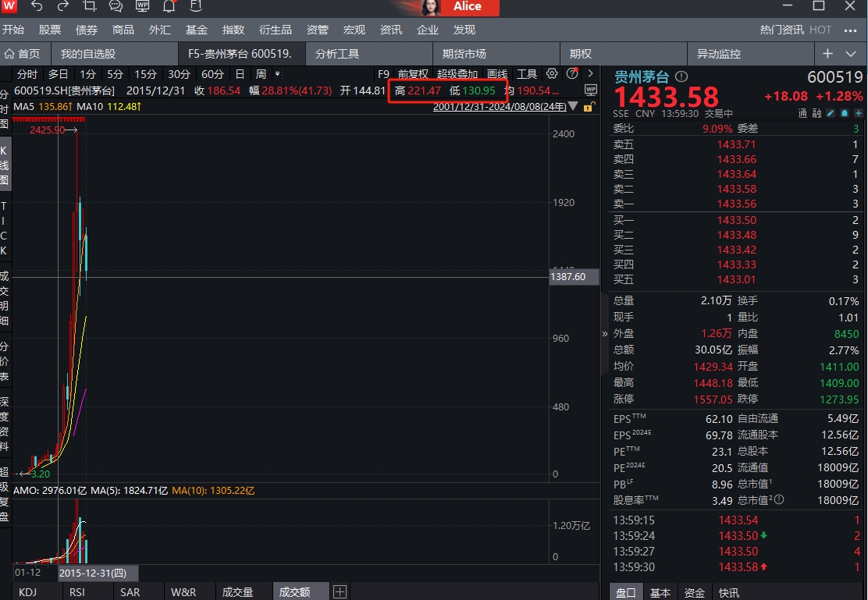Switch to 资金 tab in quote panel
868x600 pixels.
(694, 592)
